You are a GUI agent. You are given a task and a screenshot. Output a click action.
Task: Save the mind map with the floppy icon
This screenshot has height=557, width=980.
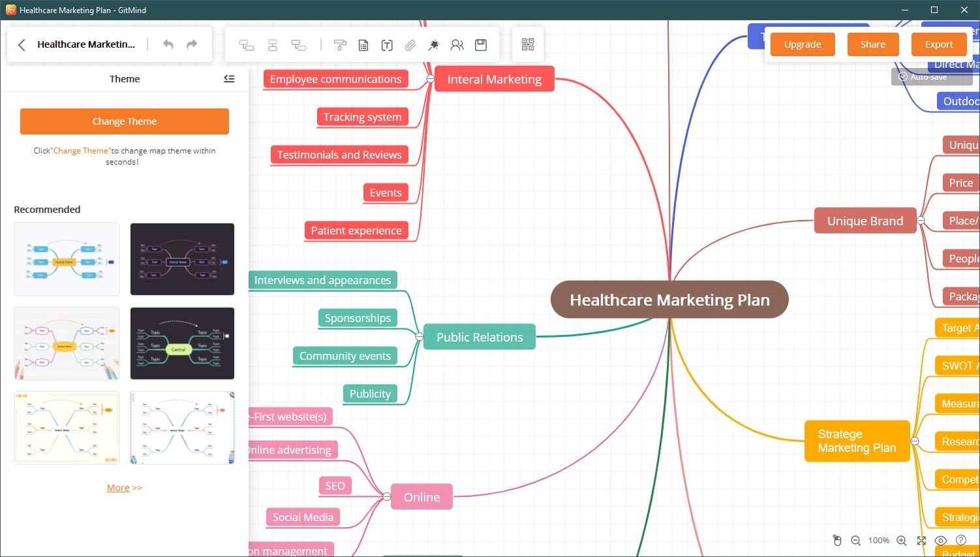tap(481, 45)
